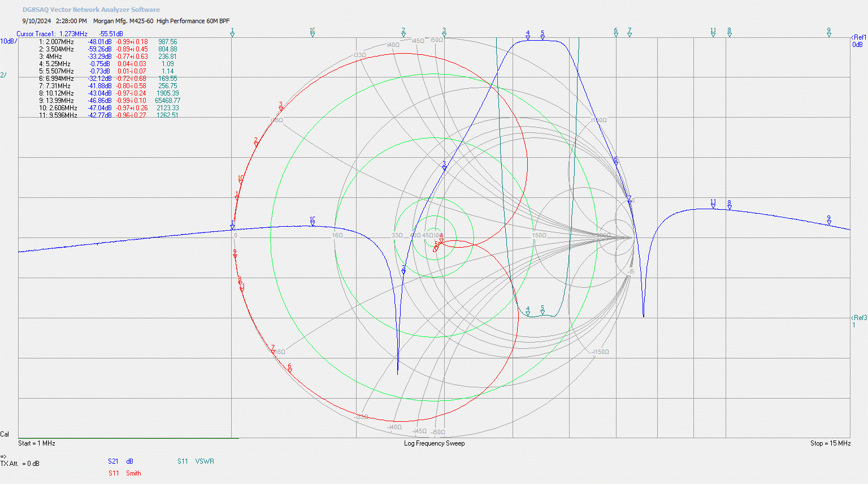868x484 pixels.
Task: Click teal VSWR marker 2 at the top edge
Action: point(403,33)
